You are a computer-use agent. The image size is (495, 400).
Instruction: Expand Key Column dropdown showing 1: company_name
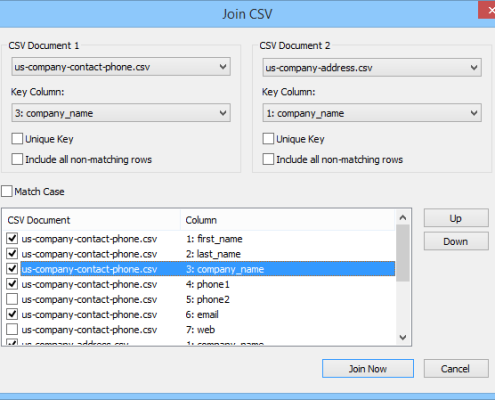point(372,113)
